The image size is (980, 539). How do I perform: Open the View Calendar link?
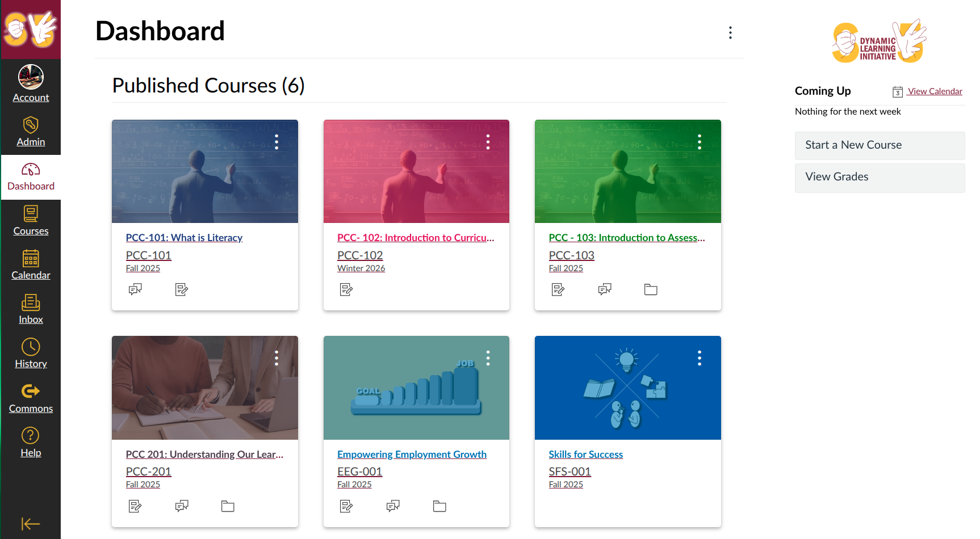click(x=935, y=91)
